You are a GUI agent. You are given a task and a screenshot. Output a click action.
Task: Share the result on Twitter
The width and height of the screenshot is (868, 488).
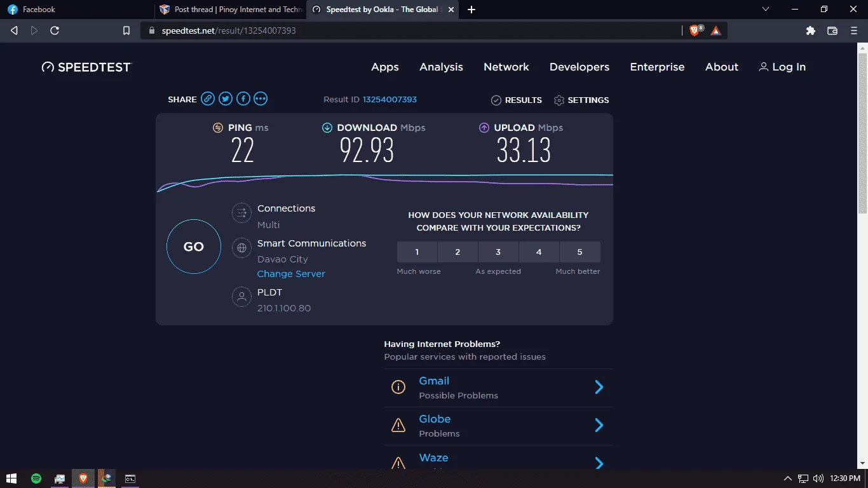(226, 98)
